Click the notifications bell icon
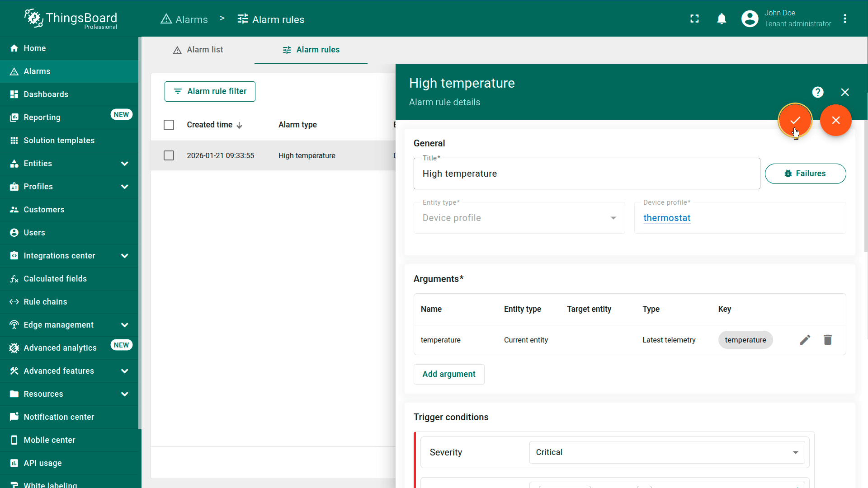 722,19
